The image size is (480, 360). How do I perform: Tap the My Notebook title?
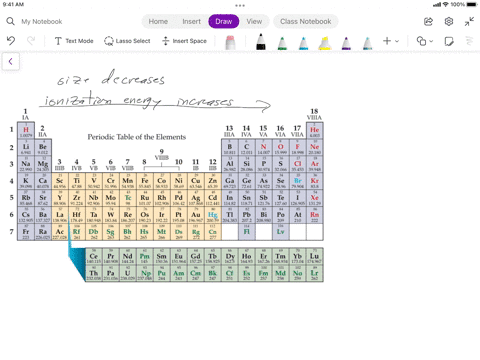point(42,22)
